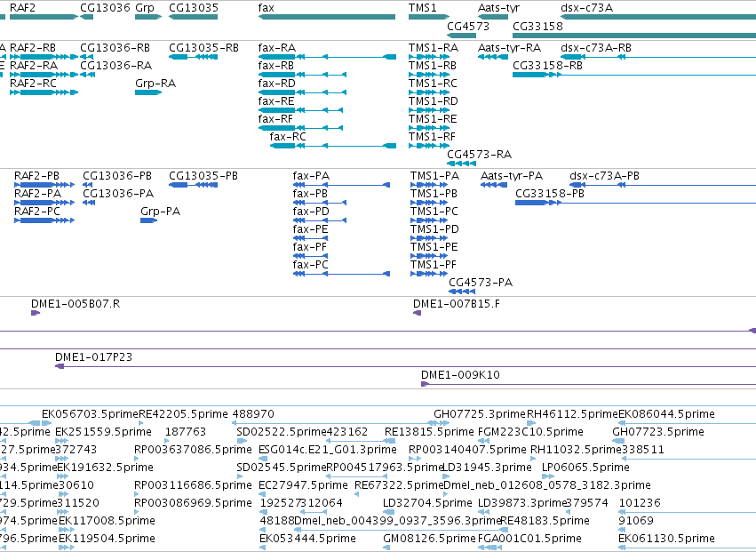Click the fax-RA transcript label

click(277, 48)
